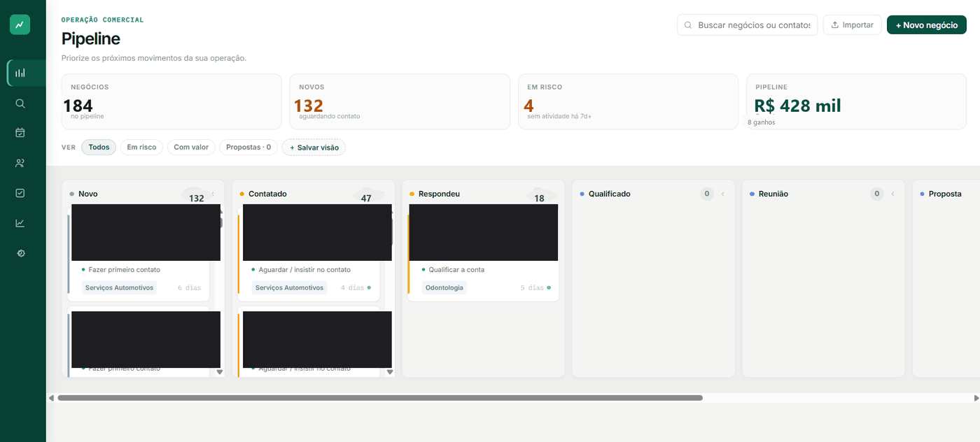Click the 0 count badge on Qualificado
The width and height of the screenshot is (980, 442).
click(707, 194)
